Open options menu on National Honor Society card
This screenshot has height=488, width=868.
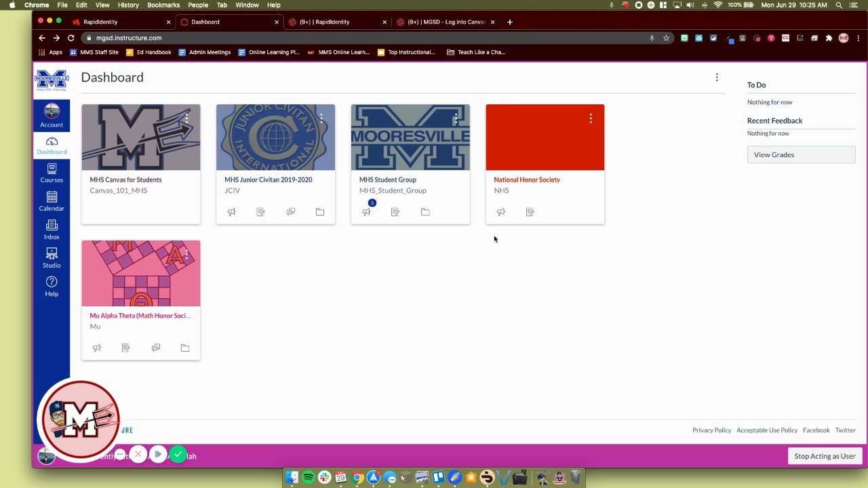tap(591, 119)
